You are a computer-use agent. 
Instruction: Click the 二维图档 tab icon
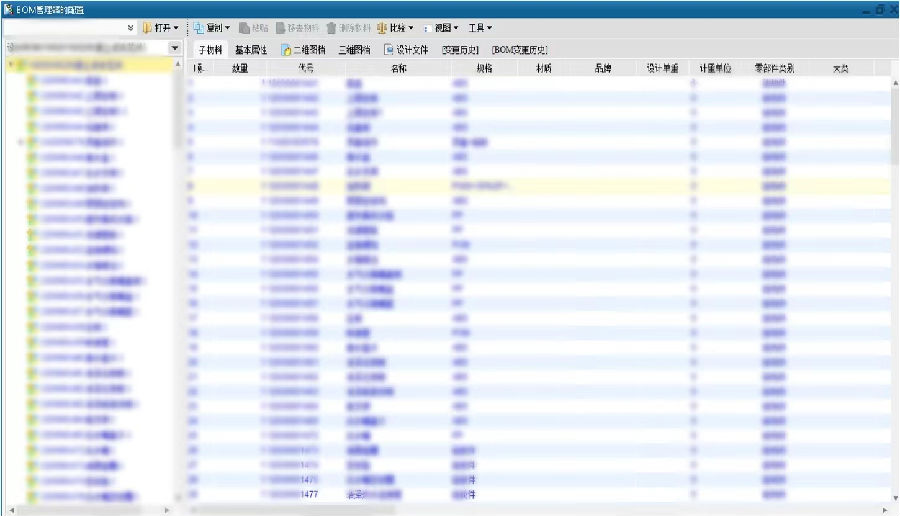286,50
